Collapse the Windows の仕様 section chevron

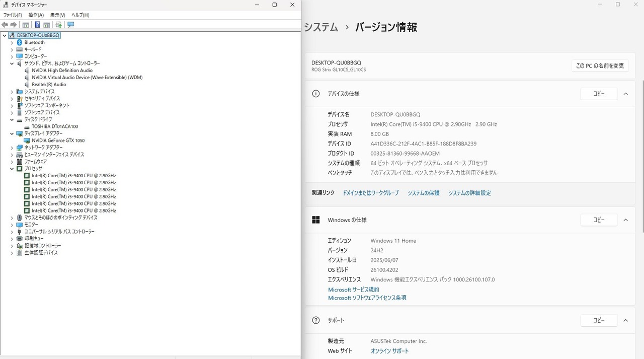click(626, 220)
